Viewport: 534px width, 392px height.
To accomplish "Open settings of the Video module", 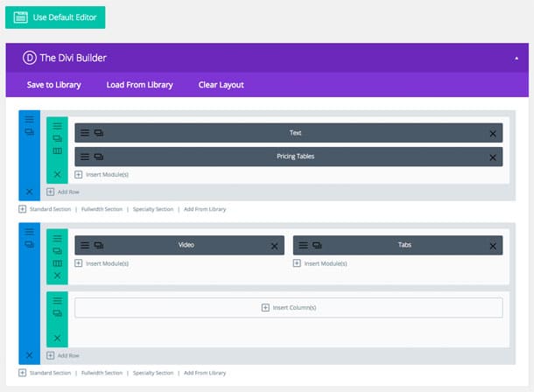I will pos(85,245).
